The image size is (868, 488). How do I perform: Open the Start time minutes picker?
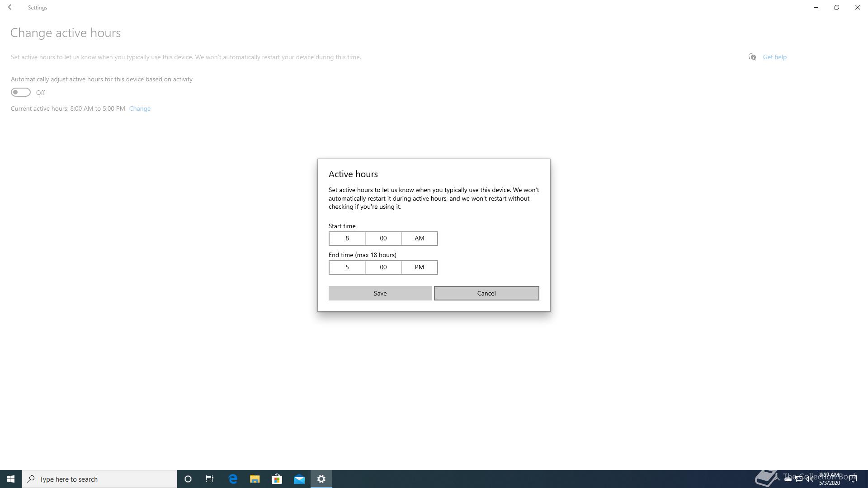pyautogui.click(x=383, y=239)
